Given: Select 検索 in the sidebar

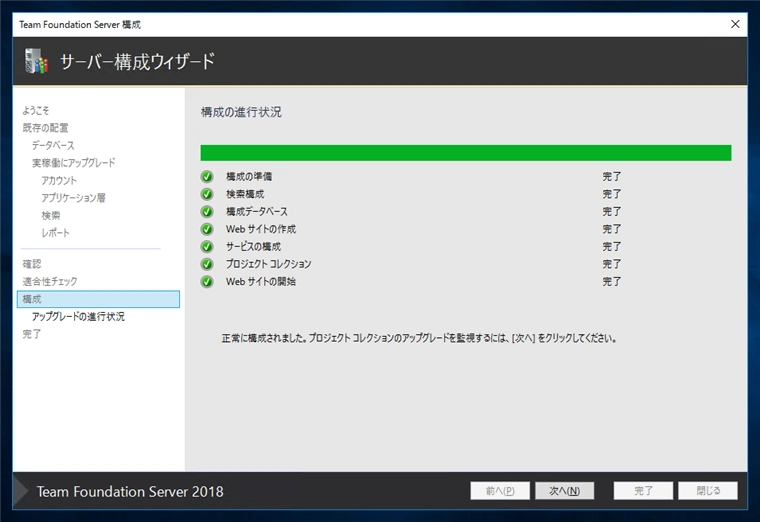Looking at the screenshot, I should (51, 215).
